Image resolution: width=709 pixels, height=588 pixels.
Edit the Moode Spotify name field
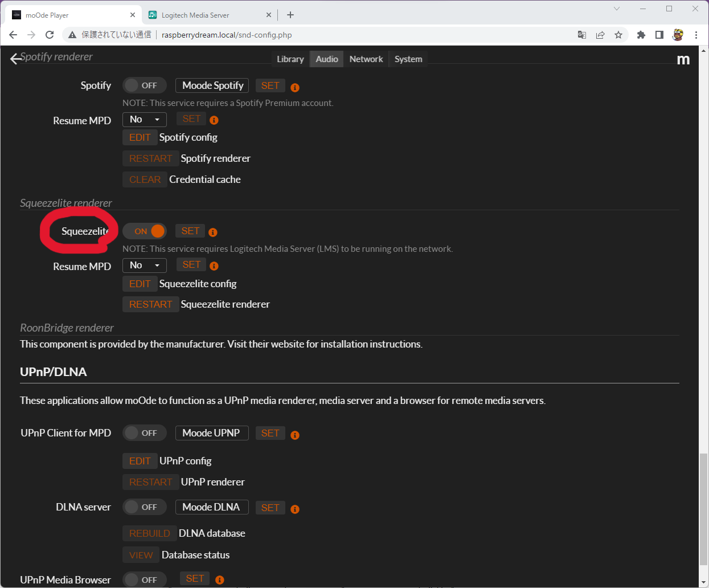click(x=212, y=85)
